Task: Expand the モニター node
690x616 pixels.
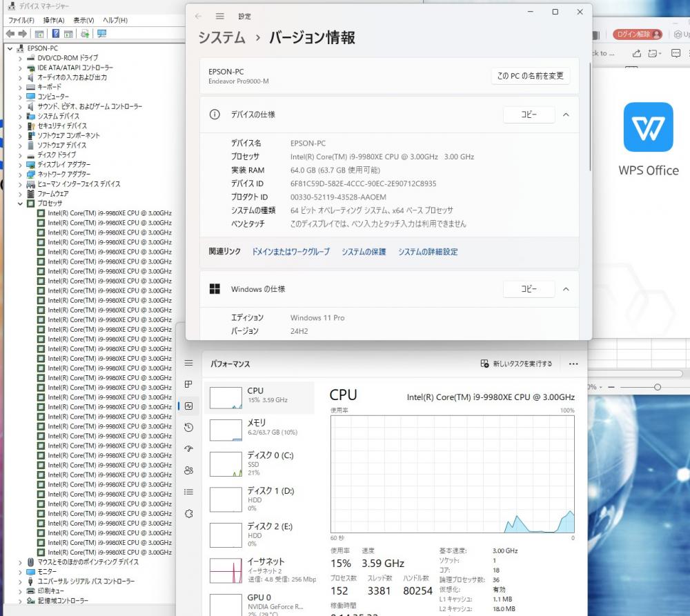Action: [x=20, y=572]
